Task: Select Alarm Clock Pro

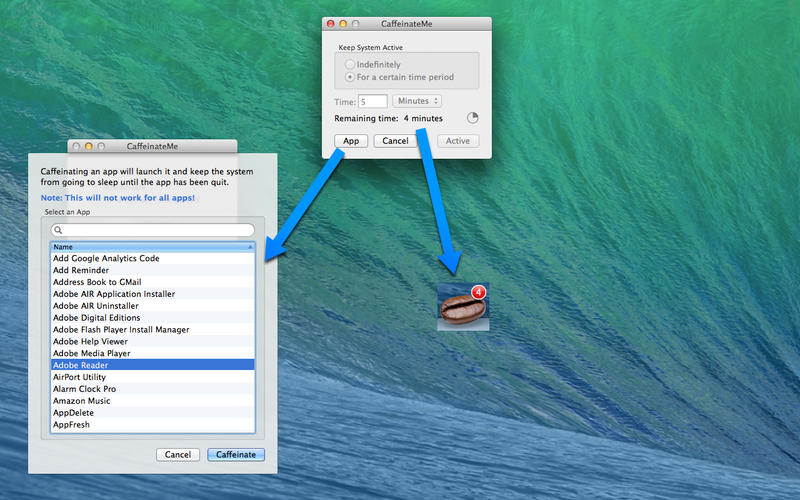Action: [153, 389]
